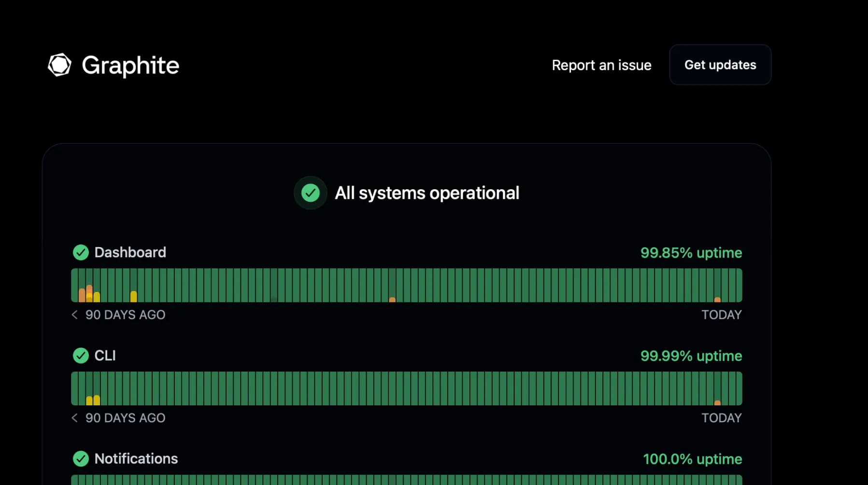Image resolution: width=868 pixels, height=485 pixels.
Task: Click the Get updates button
Action: [720, 65]
